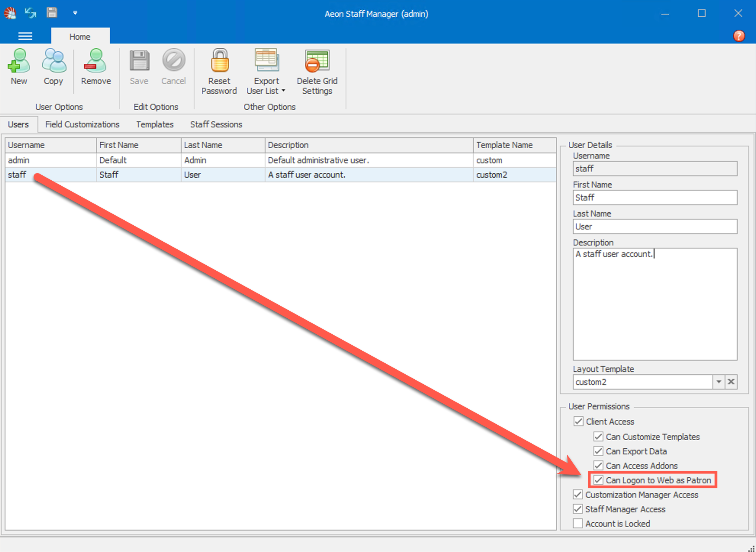Open the Layout Template dropdown
Screen dimensions: 756x552
(719, 382)
